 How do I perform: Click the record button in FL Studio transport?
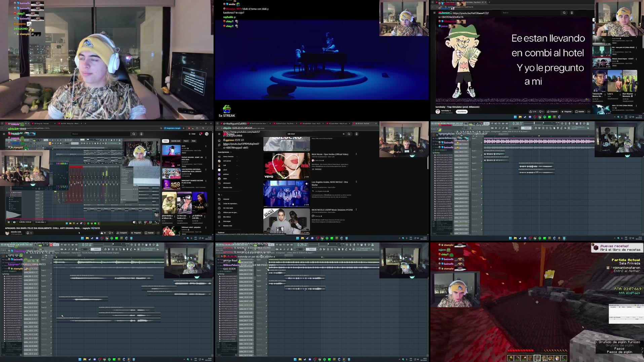click(51, 245)
